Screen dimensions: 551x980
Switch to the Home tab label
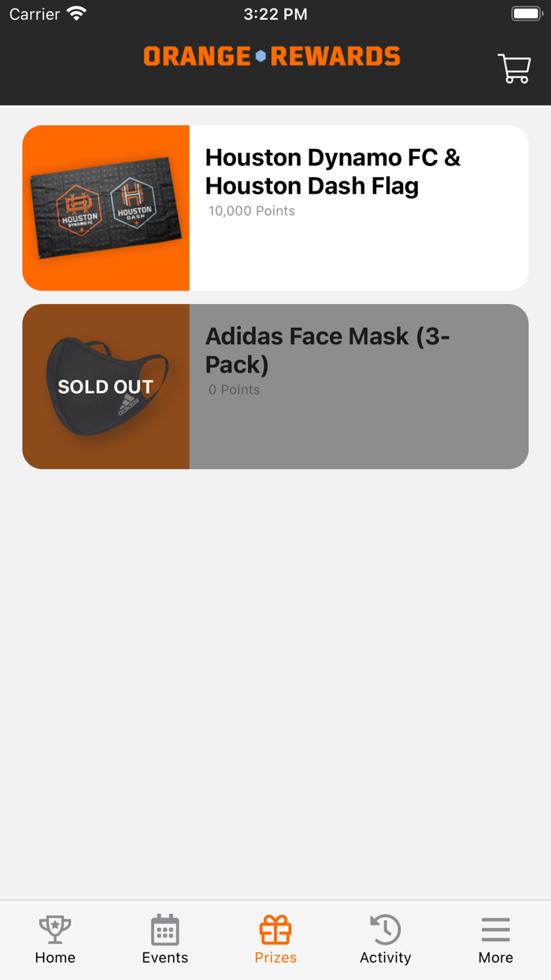coord(55,958)
